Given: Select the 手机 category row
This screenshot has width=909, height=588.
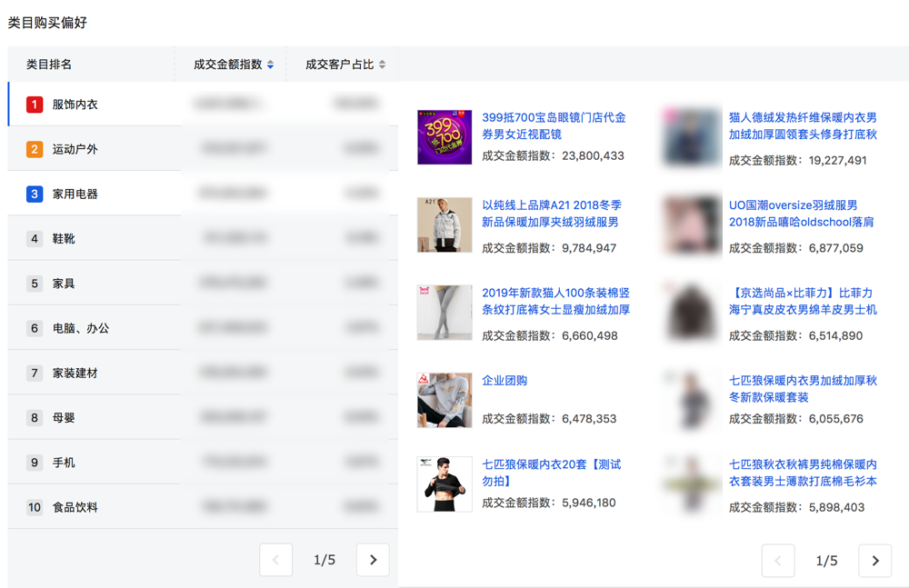Looking at the screenshot, I should point(203,462).
